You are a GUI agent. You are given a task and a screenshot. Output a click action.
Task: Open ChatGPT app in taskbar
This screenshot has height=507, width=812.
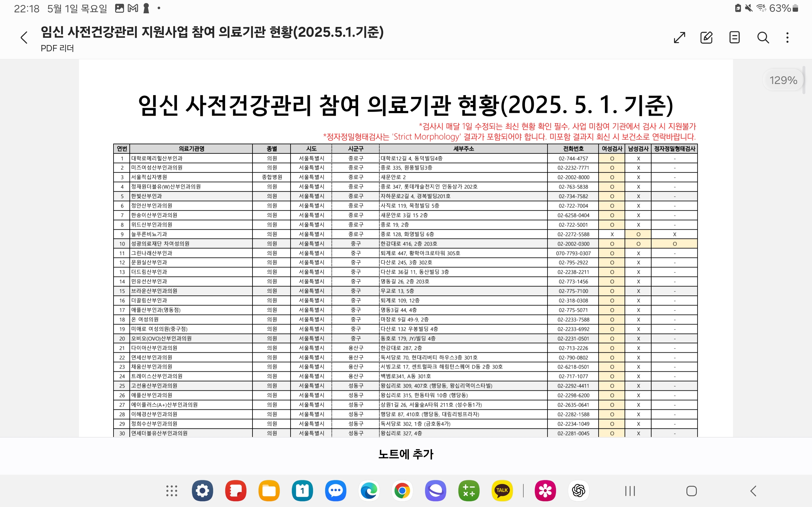click(579, 491)
